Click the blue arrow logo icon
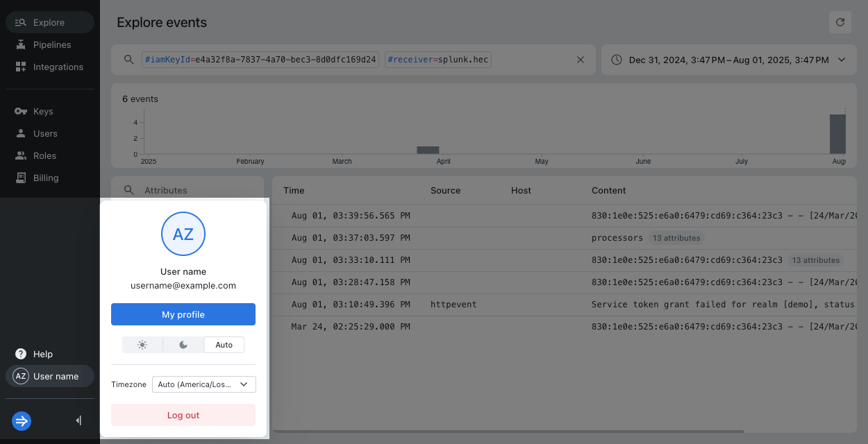This screenshot has height=444, width=868. click(x=22, y=420)
